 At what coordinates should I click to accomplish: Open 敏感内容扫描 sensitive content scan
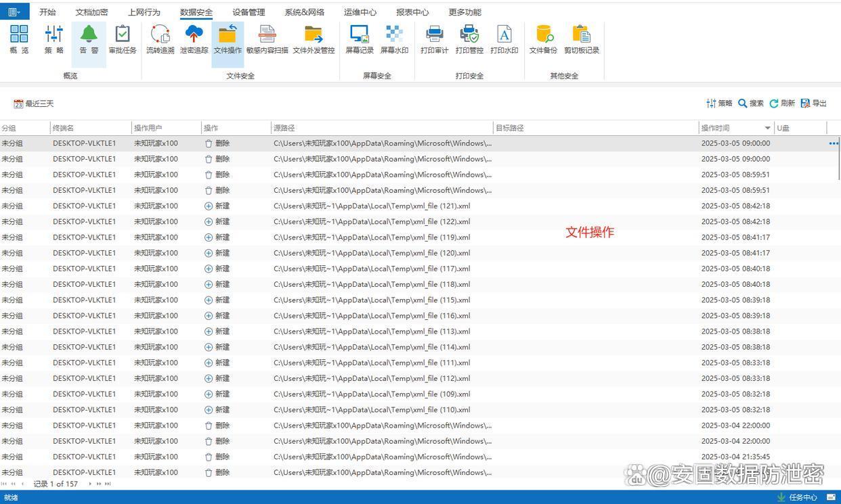[267, 39]
